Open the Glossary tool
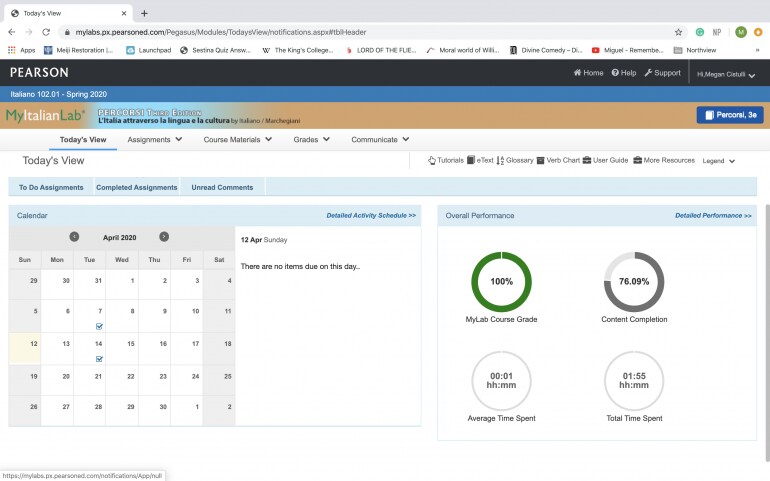 tap(515, 160)
